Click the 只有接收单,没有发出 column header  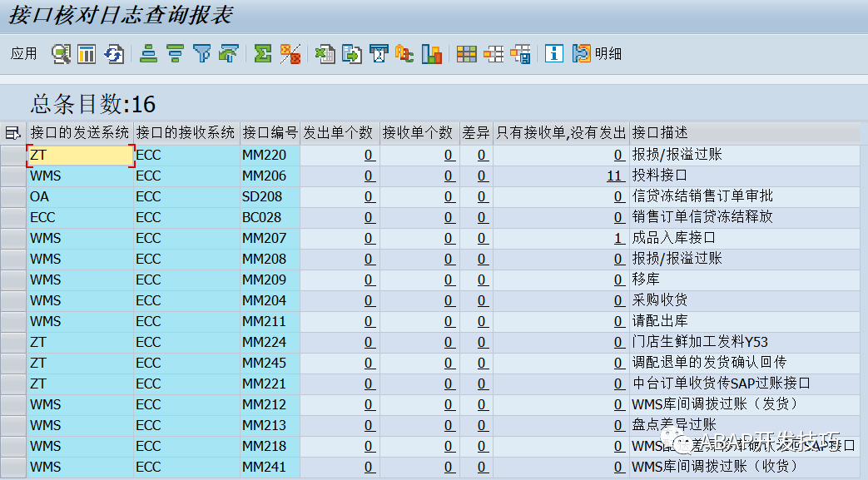pos(561,133)
